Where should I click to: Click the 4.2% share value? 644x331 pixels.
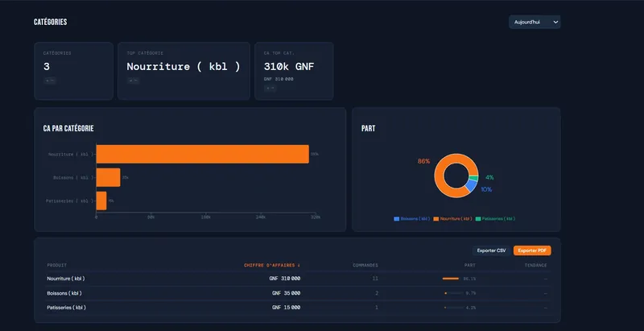point(471,308)
